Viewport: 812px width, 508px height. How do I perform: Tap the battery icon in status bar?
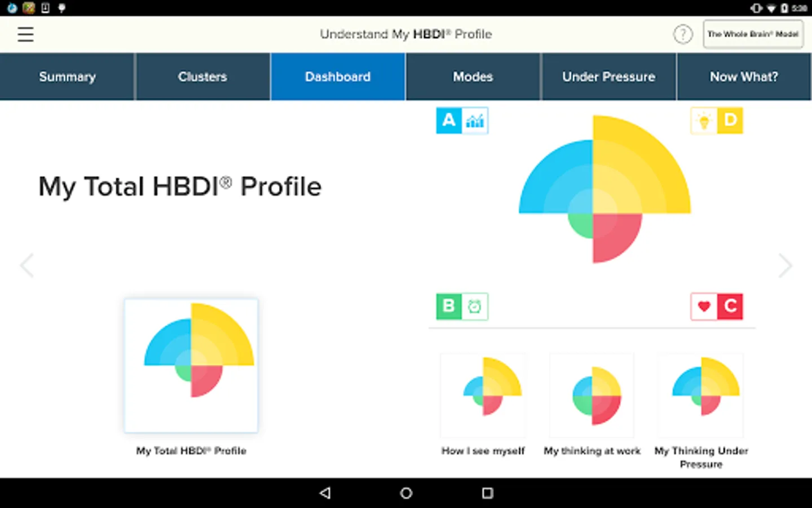[x=784, y=8]
